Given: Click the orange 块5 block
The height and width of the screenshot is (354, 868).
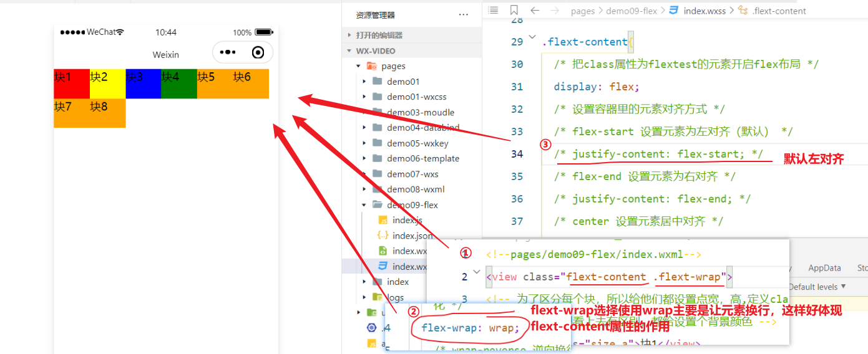Looking at the screenshot, I should [x=215, y=84].
